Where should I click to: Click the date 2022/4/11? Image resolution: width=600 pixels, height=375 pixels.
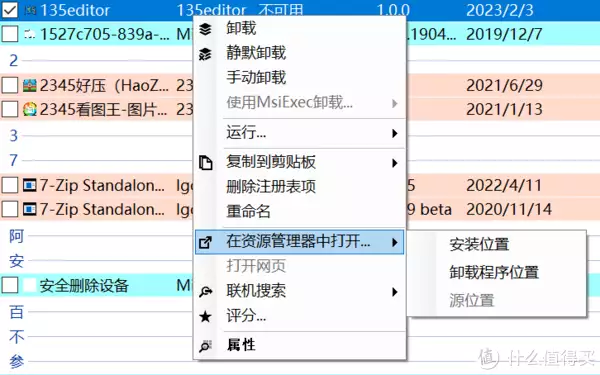click(504, 185)
